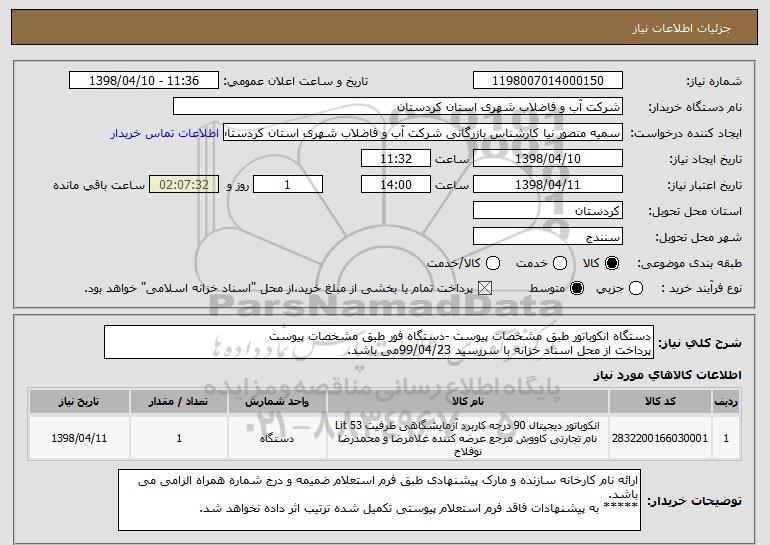This screenshot has width=770, height=545.
Task: Click the نوع فرآیند خرید label
Action: coord(701,289)
